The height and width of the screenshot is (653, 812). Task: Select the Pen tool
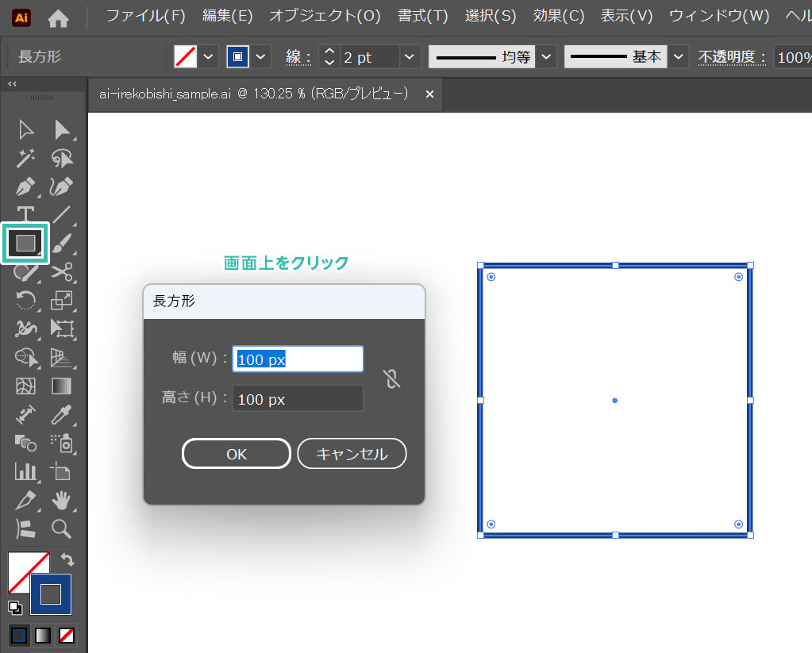(26, 186)
